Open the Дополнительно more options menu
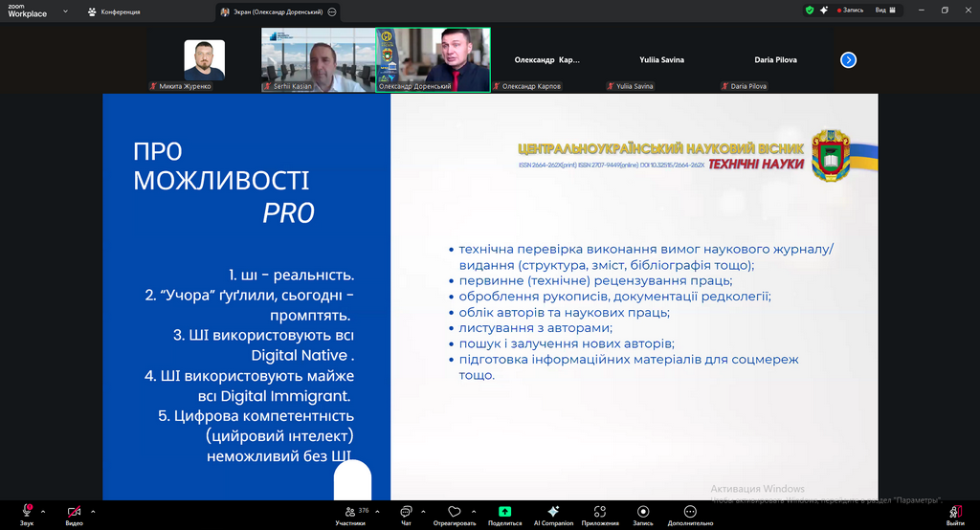Viewport: 980px width, 530px height. pyautogui.click(x=690, y=513)
